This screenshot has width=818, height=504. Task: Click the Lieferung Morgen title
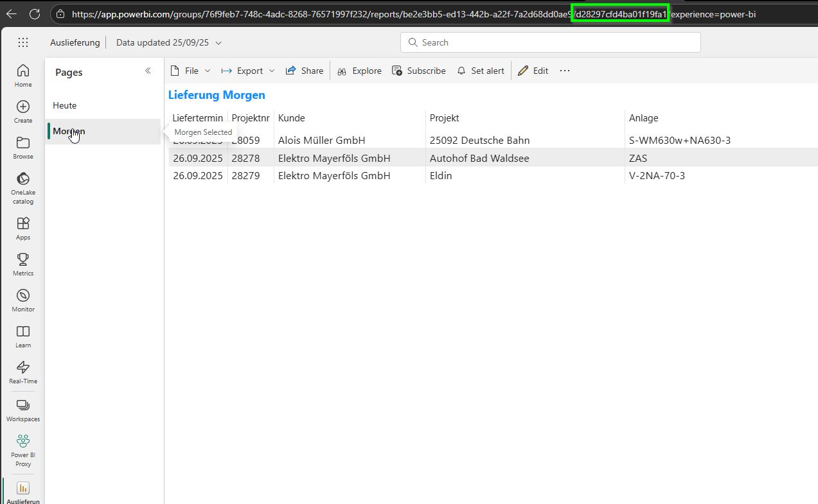pyautogui.click(x=217, y=95)
